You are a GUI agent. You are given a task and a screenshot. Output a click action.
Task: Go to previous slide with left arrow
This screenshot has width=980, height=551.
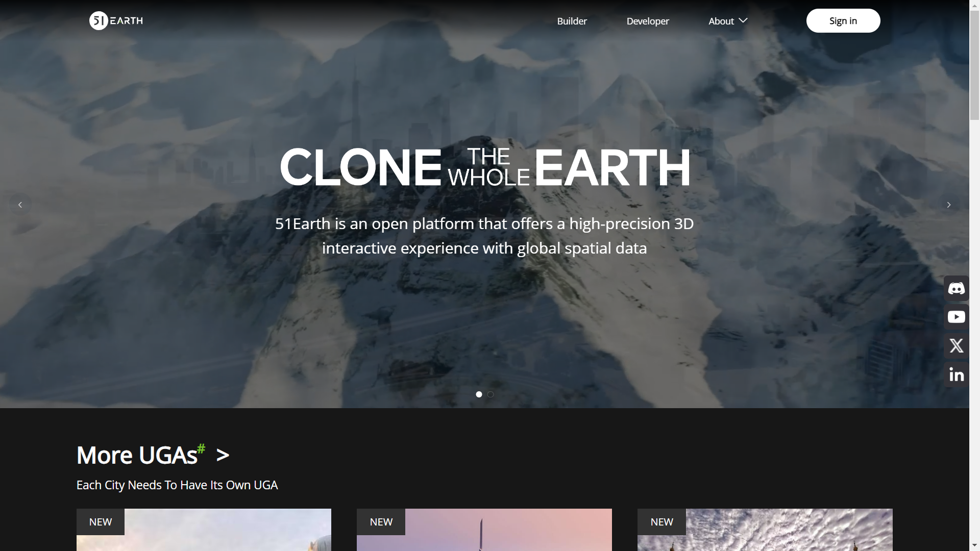[20, 205]
